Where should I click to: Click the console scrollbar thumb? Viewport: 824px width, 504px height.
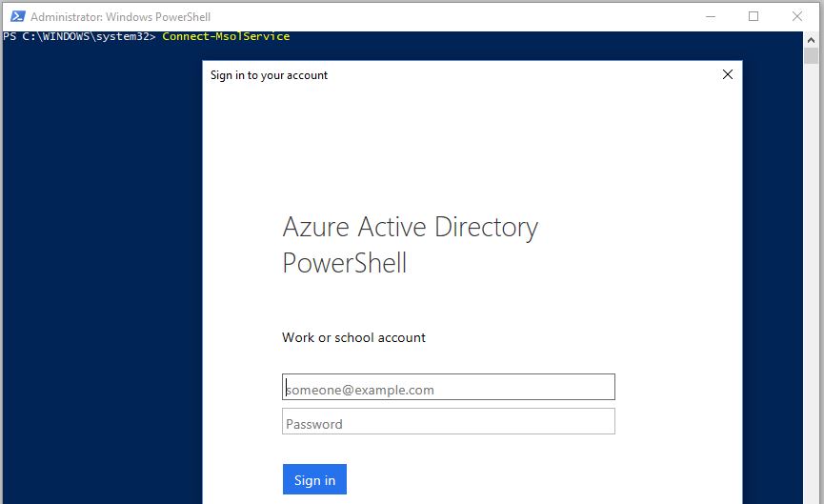812,55
